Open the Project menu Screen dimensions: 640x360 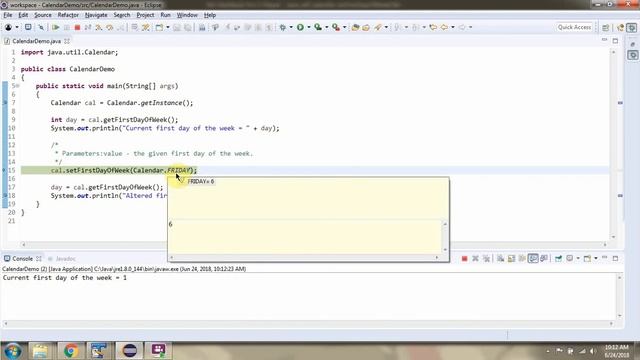coord(145,15)
